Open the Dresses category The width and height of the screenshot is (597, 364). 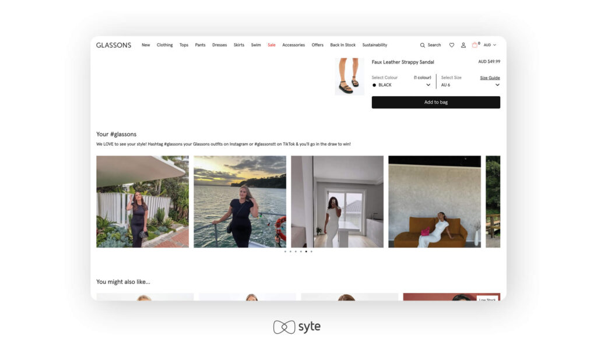pyautogui.click(x=219, y=45)
